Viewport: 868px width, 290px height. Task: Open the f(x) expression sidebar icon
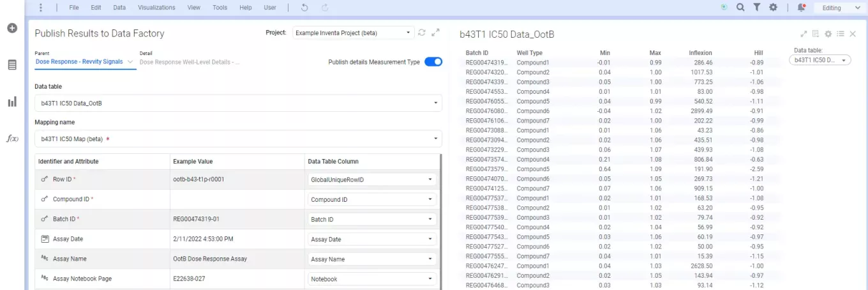(11, 139)
